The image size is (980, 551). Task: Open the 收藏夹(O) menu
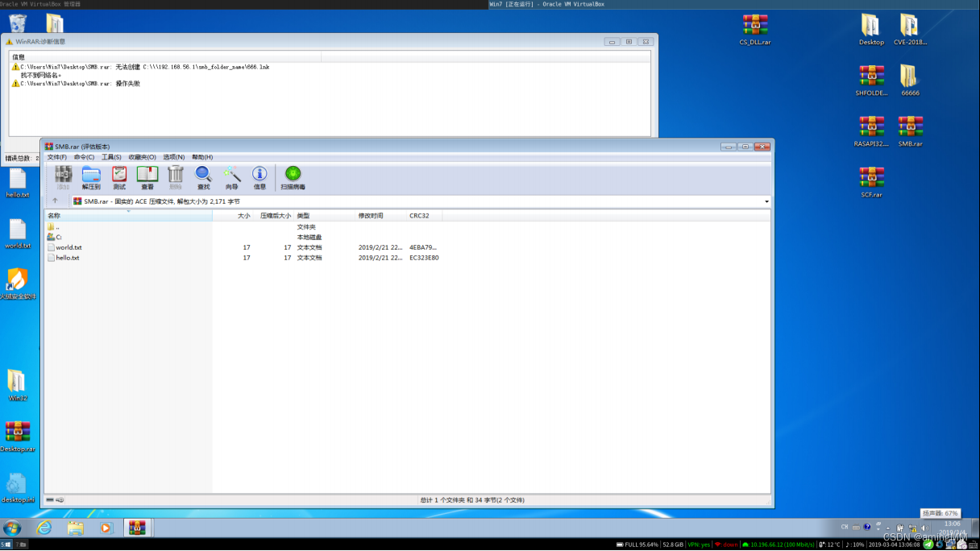(x=143, y=157)
